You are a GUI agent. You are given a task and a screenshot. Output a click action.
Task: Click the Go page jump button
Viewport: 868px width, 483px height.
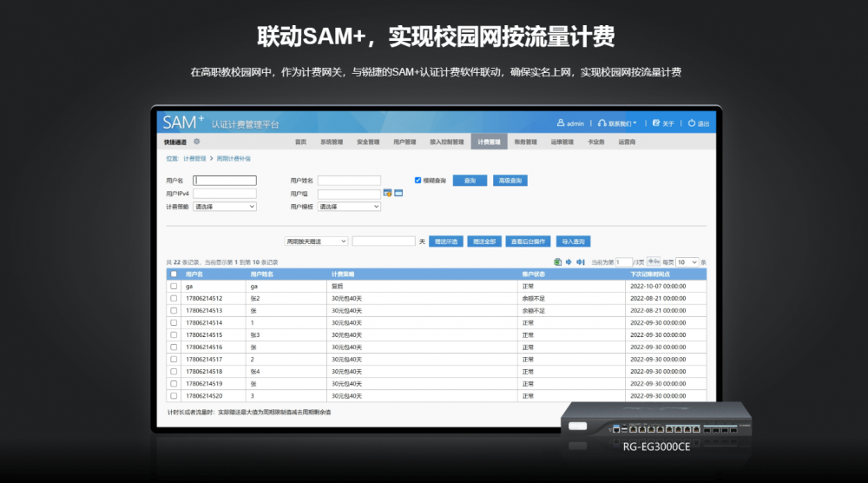tap(654, 261)
